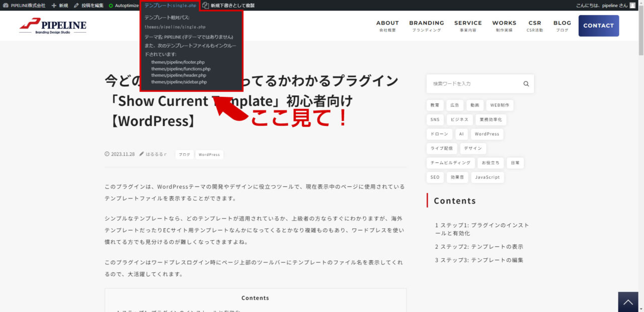Select the お役立ち tag
The height and width of the screenshot is (312, 644).
[x=491, y=163]
